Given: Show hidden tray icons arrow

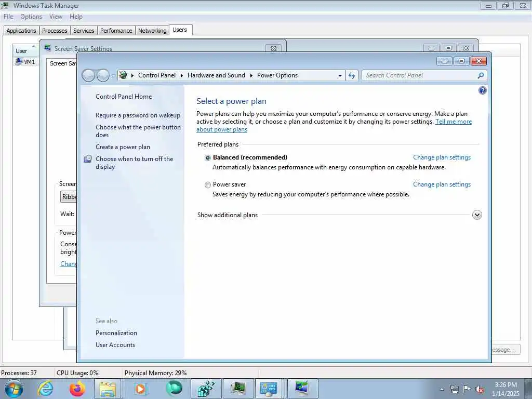Looking at the screenshot, I should pos(442,389).
